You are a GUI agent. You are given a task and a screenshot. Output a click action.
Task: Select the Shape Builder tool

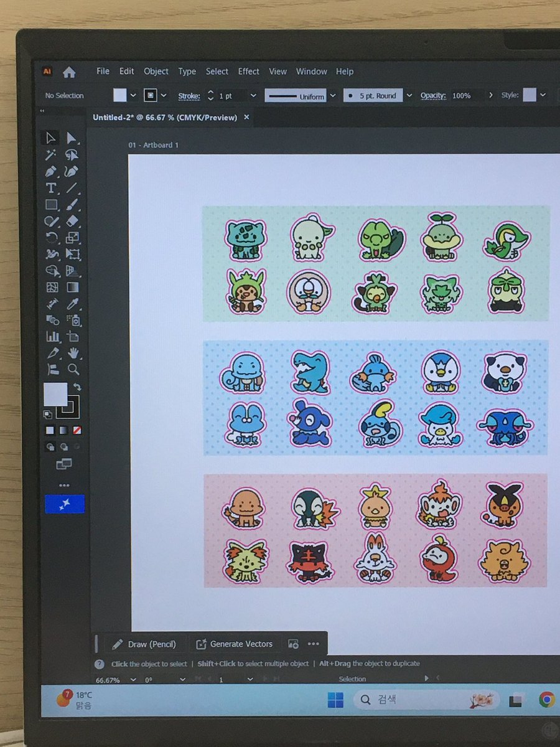51,271
